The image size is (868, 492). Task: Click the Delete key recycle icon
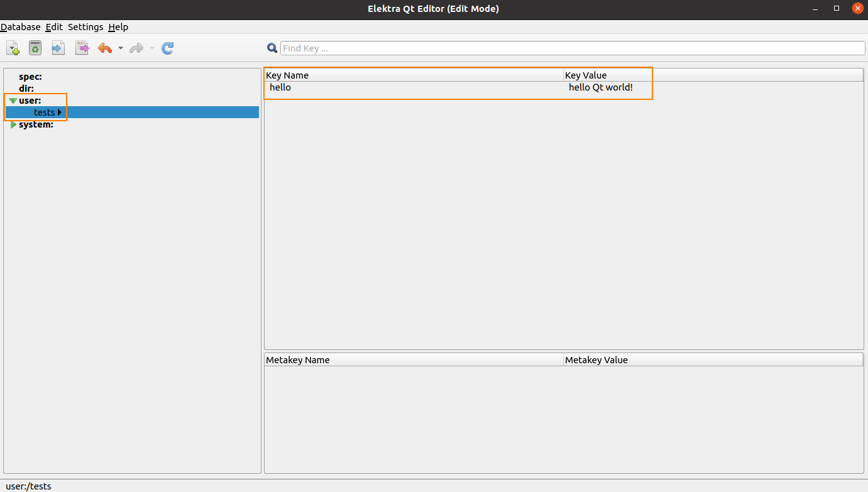[x=35, y=48]
